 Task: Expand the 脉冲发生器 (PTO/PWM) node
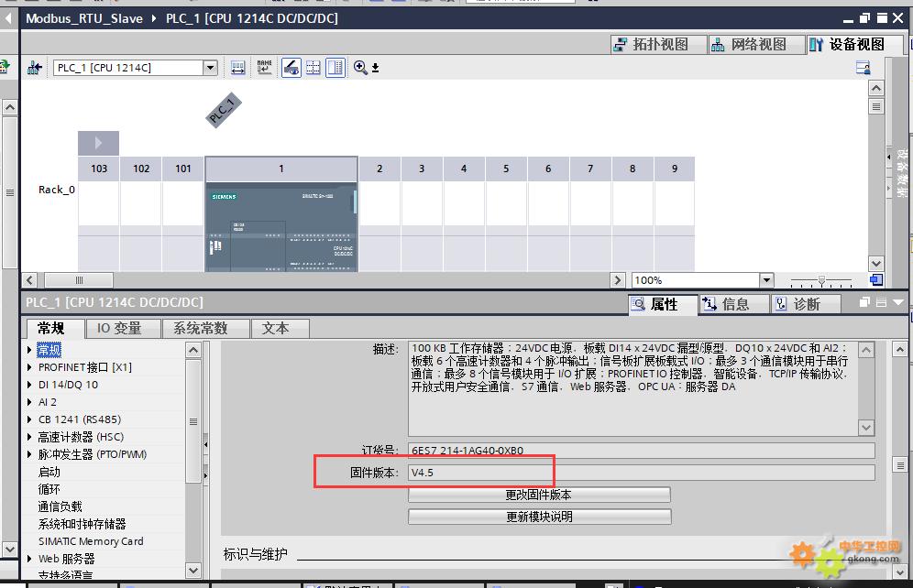pyautogui.click(x=29, y=455)
